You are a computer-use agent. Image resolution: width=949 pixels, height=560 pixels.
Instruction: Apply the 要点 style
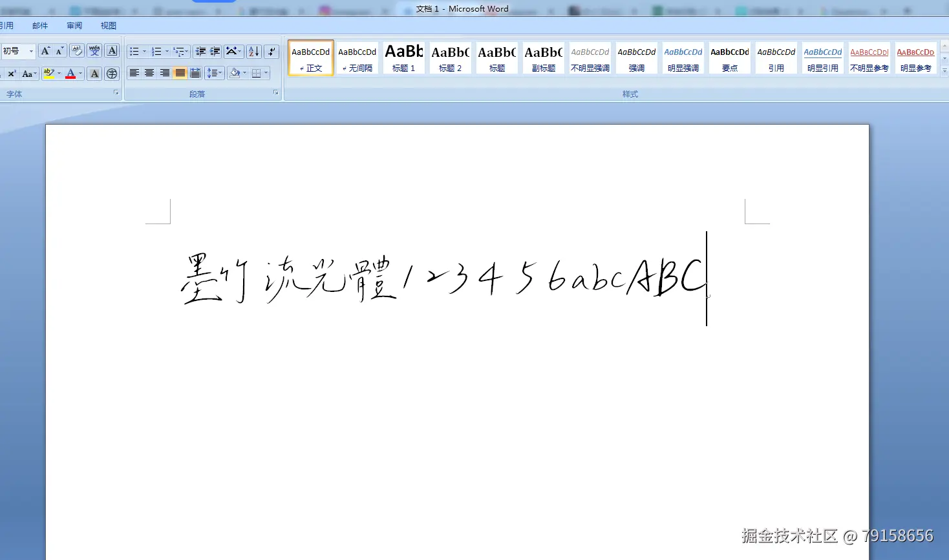[730, 58]
